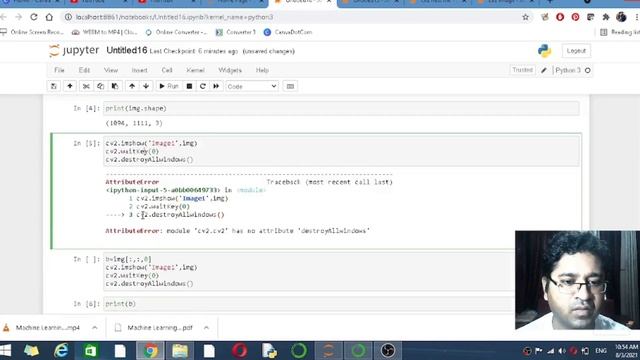The width and height of the screenshot is (640, 360).
Task: Click the AttributeError output message text
Action: coord(238,231)
